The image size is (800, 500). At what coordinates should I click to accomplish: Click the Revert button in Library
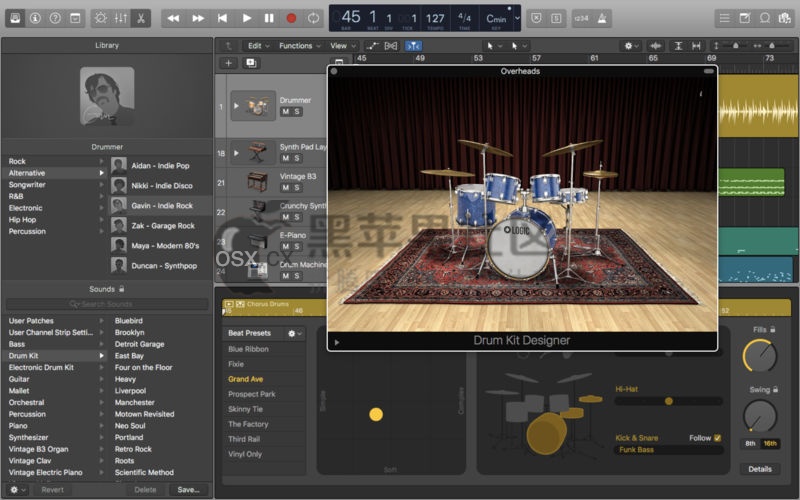pos(53,490)
